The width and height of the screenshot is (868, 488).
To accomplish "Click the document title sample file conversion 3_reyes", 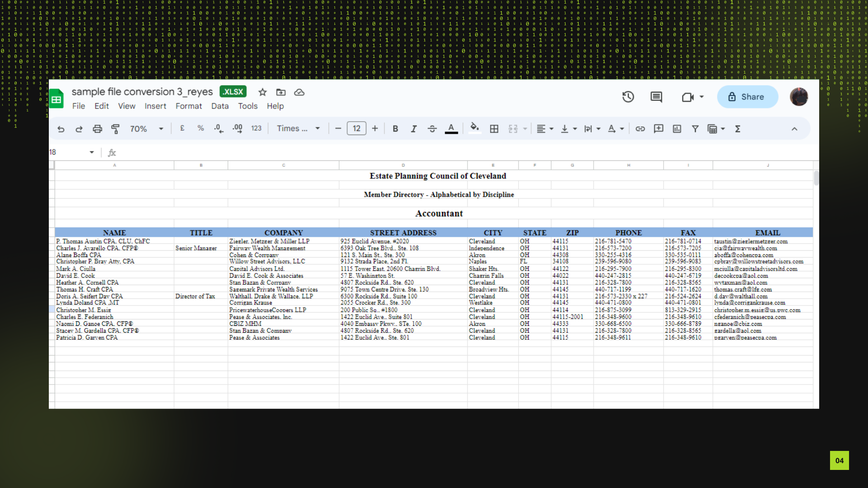I will [x=142, y=92].
